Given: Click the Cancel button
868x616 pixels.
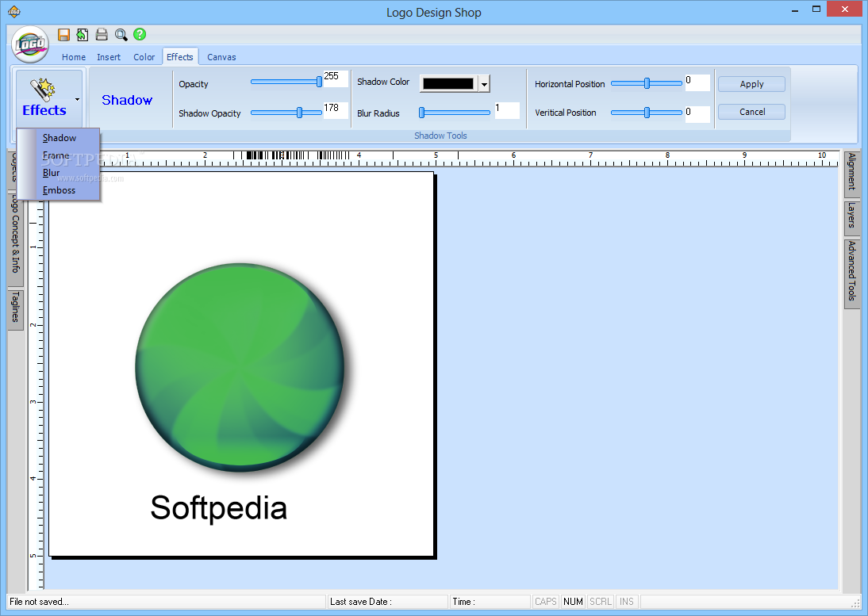Looking at the screenshot, I should (751, 112).
